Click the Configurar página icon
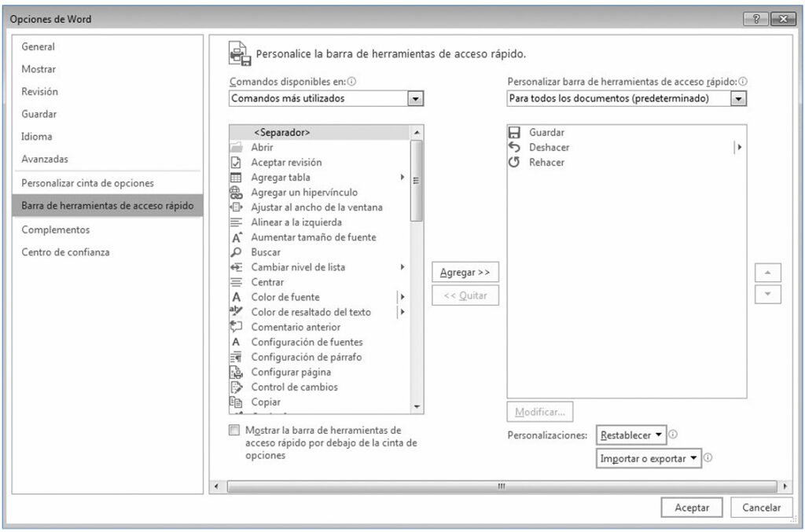This screenshot has width=805, height=532. pyautogui.click(x=236, y=372)
